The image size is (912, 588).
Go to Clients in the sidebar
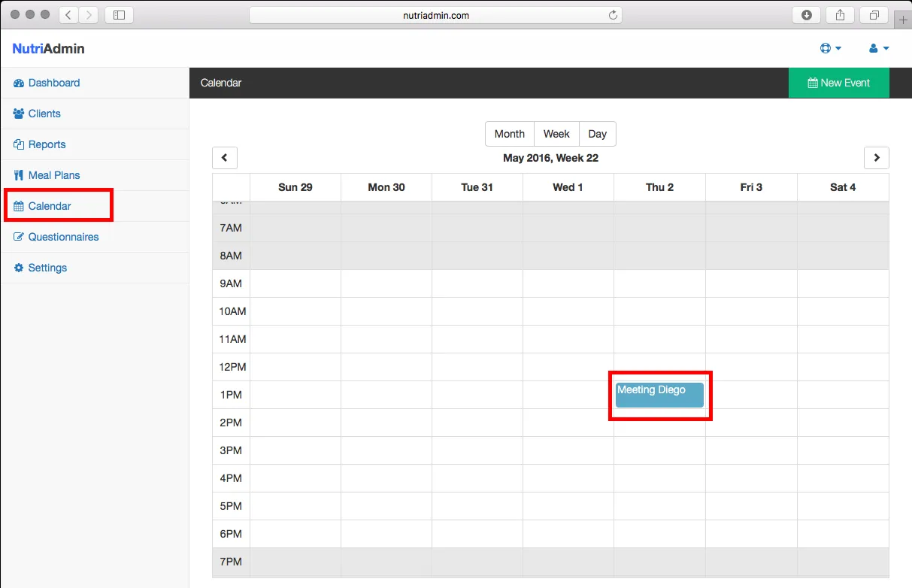click(x=44, y=114)
